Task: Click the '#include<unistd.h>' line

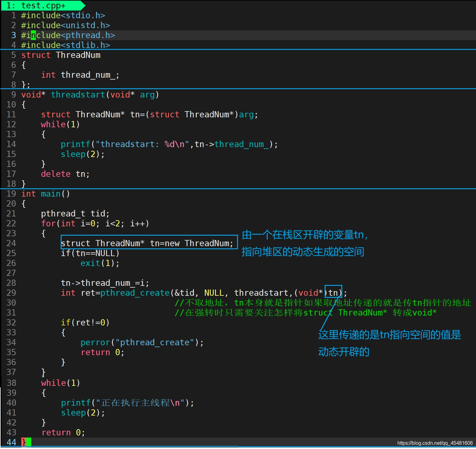Action: [x=66, y=25]
